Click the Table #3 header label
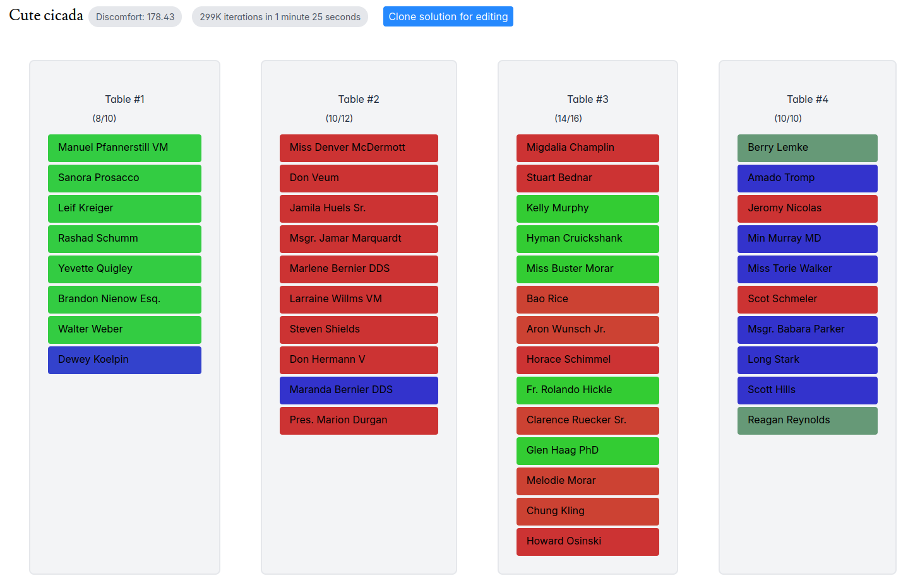 [587, 99]
